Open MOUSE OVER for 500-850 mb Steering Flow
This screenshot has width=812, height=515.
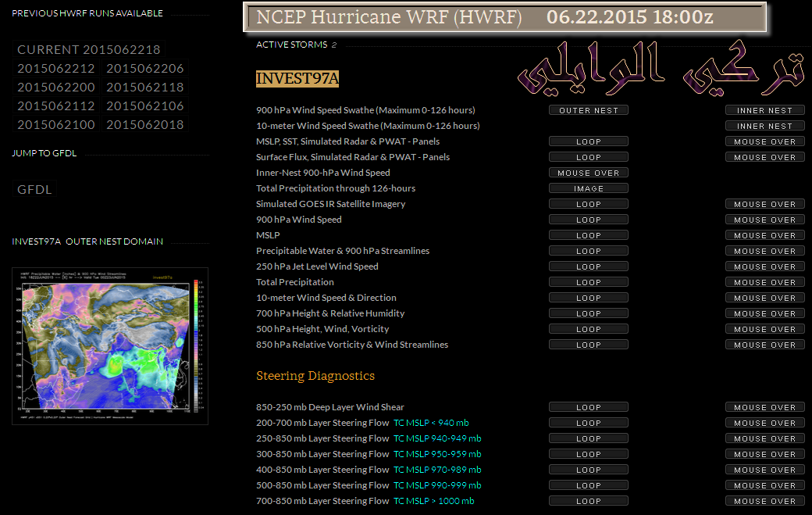point(765,485)
